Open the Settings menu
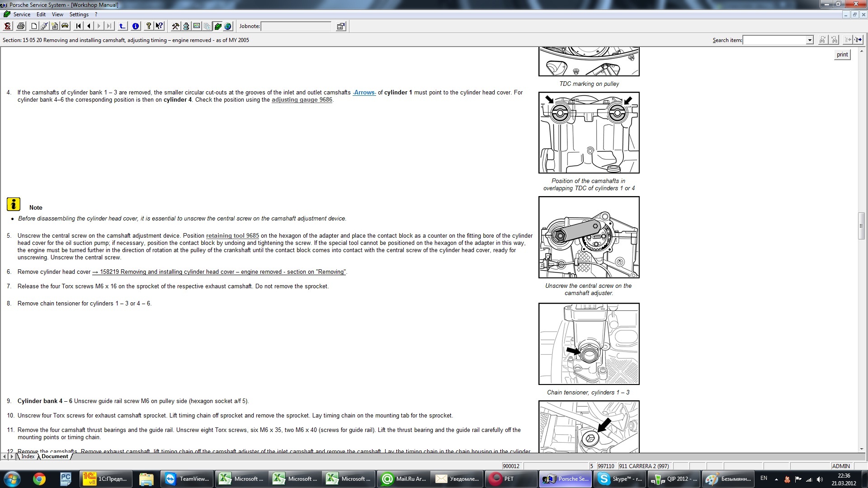The image size is (868, 488). click(79, 14)
